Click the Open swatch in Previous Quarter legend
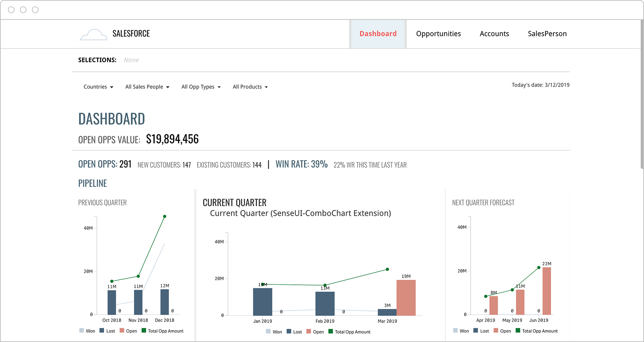The height and width of the screenshot is (342, 644). coord(122,330)
